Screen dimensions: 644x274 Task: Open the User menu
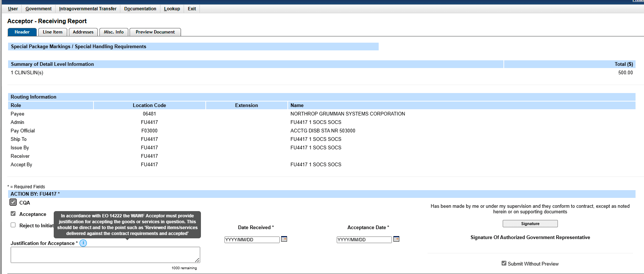13,9
